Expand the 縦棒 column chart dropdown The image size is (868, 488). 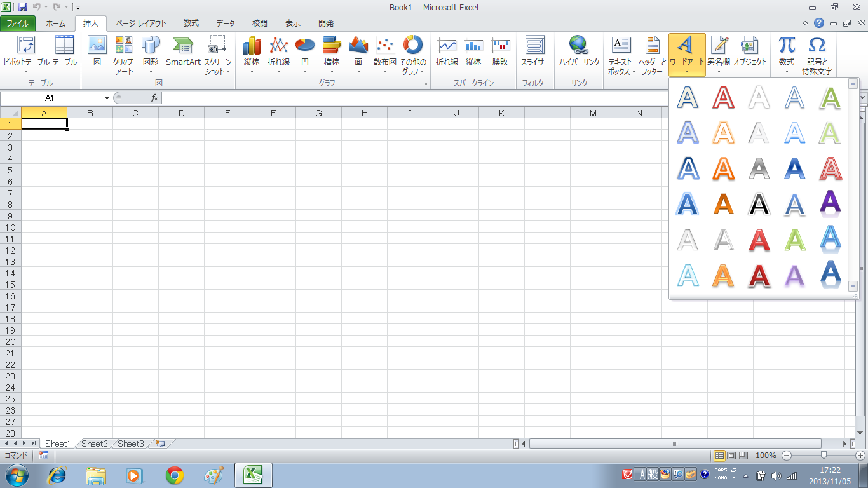point(252,71)
